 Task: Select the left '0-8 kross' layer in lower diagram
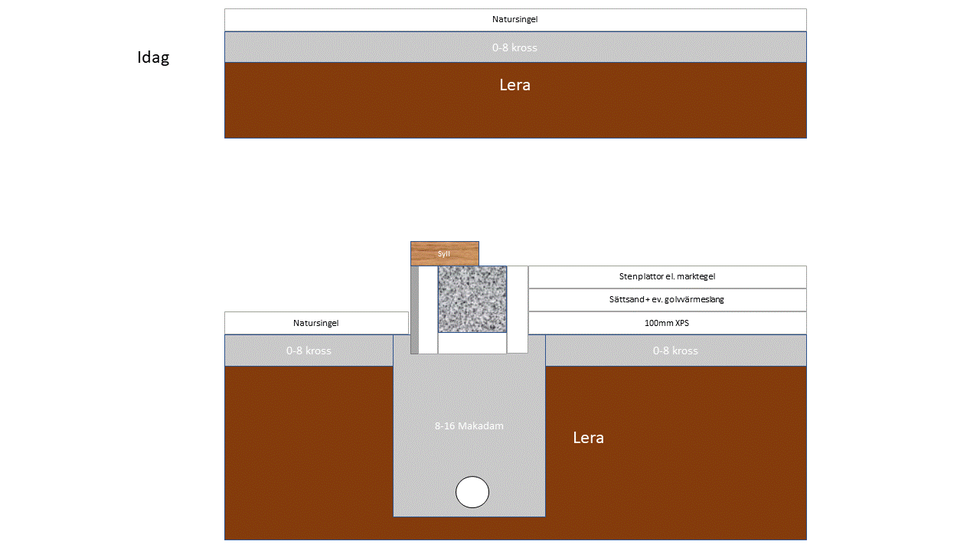pos(309,350)
